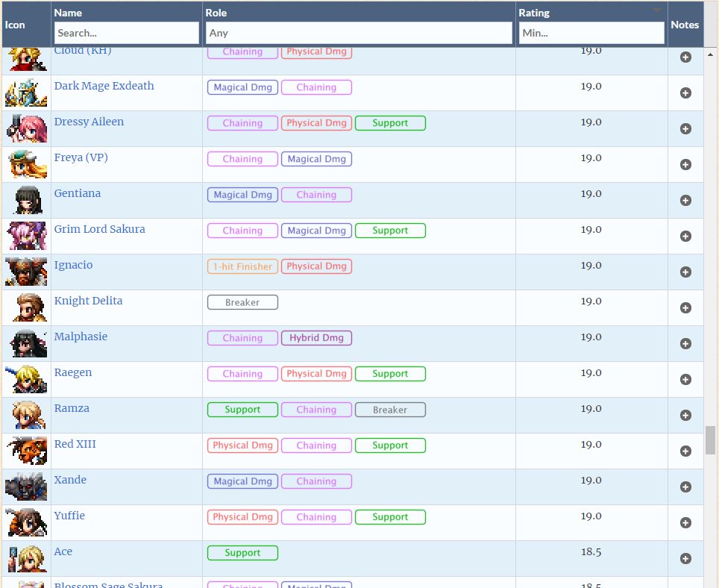The width and height of the screenshot is (719, 588).
Task: Click Dark Mage Exdeath character sprite
Action: (x=26, y=93)
